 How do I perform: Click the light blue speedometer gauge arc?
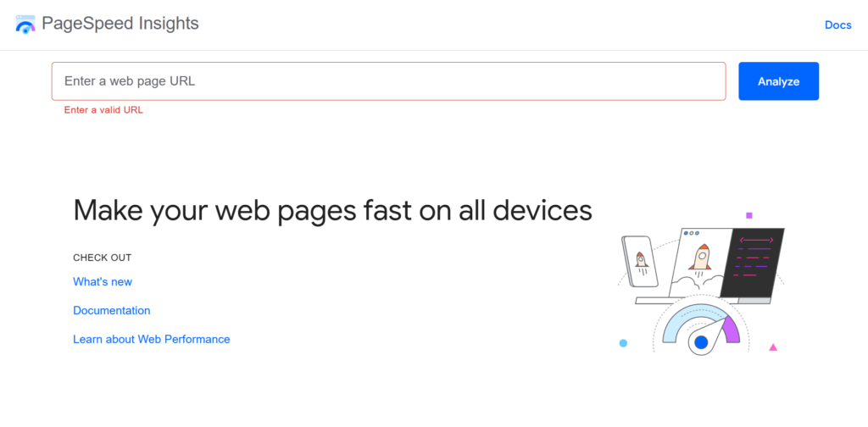(679, 325)
